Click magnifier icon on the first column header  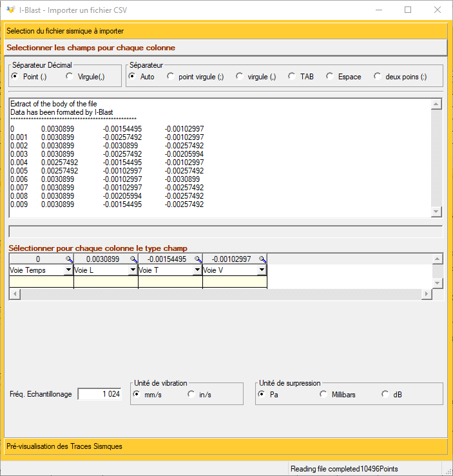tap(69, 259)
